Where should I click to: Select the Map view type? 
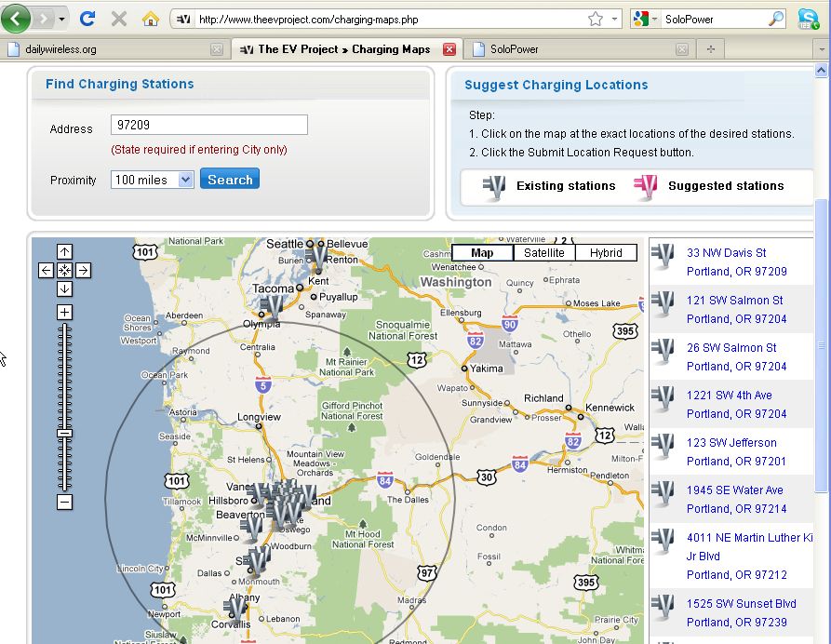pos(482,253)
